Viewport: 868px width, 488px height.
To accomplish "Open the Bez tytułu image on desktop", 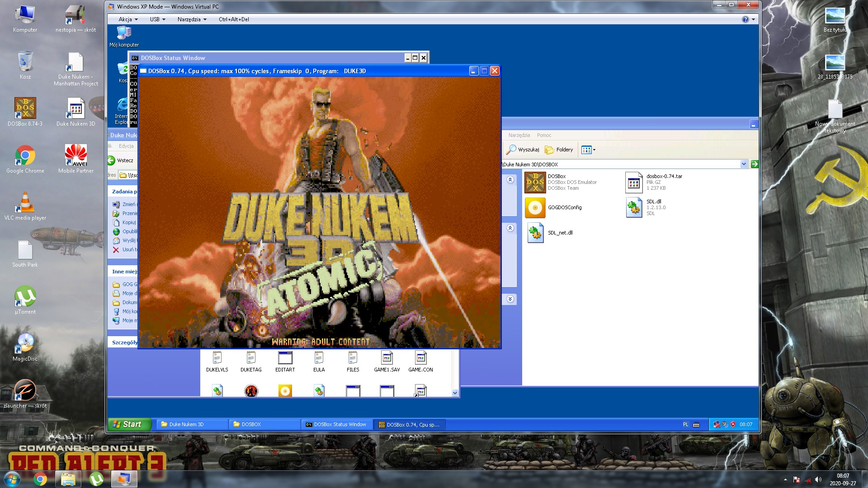I will 835,20.
